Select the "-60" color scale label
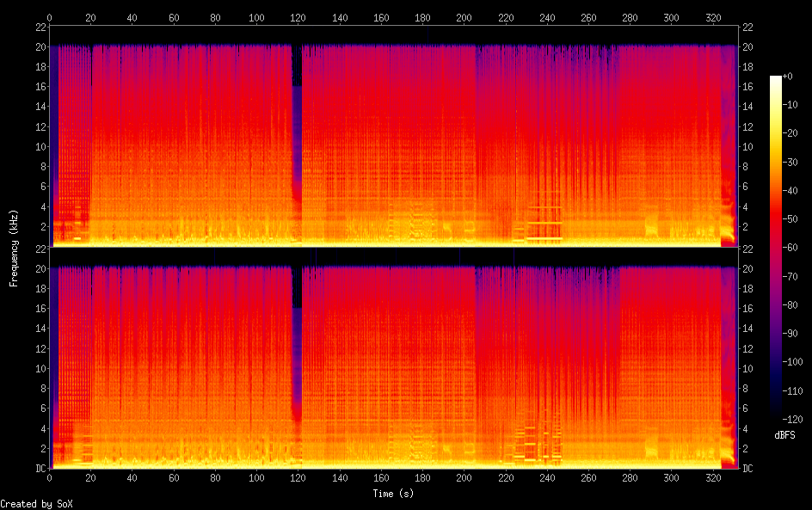 tap(790, 248)
